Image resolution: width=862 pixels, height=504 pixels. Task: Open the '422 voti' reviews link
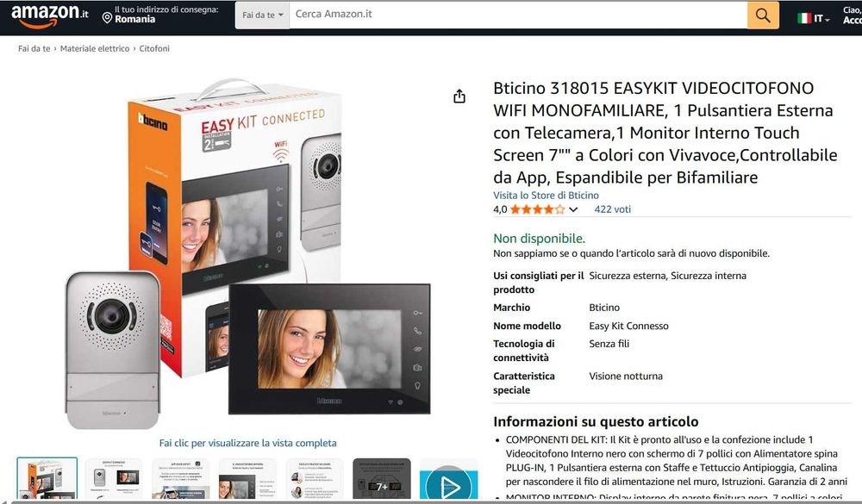coord(612,209)
